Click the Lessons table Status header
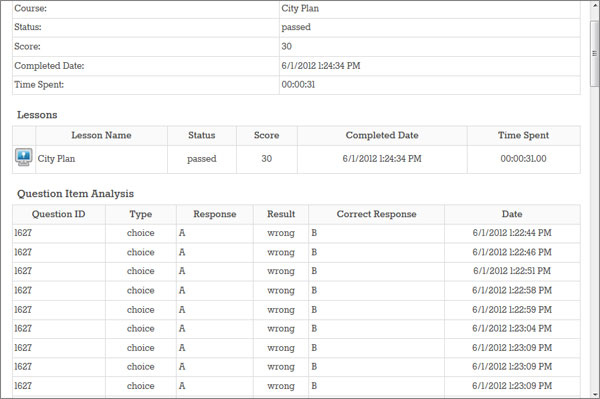The height and width of the screenshot is (399, 600). pos(202,135)
